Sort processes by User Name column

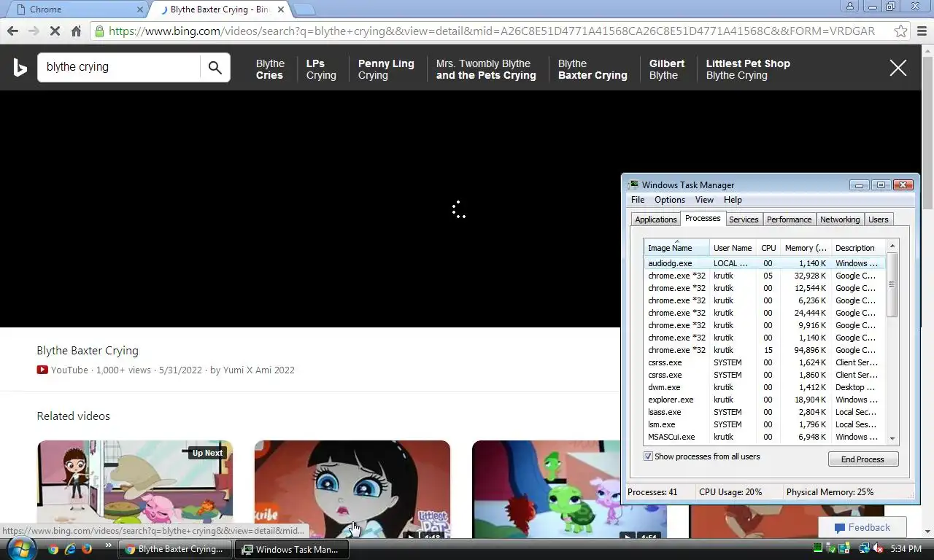733,248
